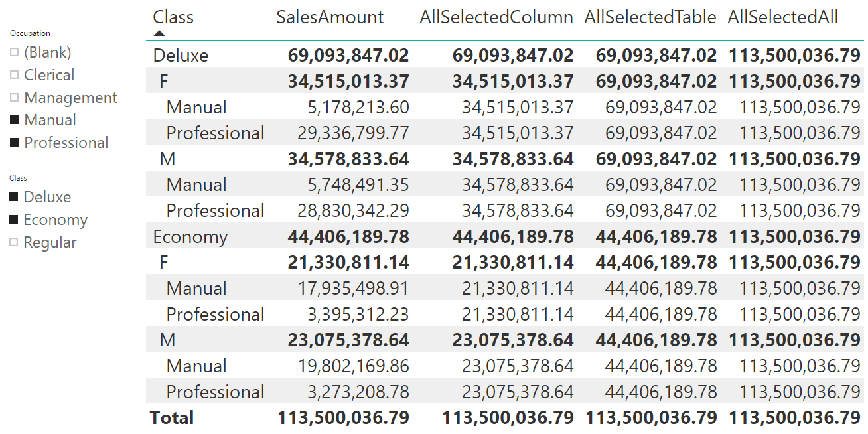This screenshot has width=868, height=434.
Task: Click the AllSelectedColumn column header
Action: [496, 17]
